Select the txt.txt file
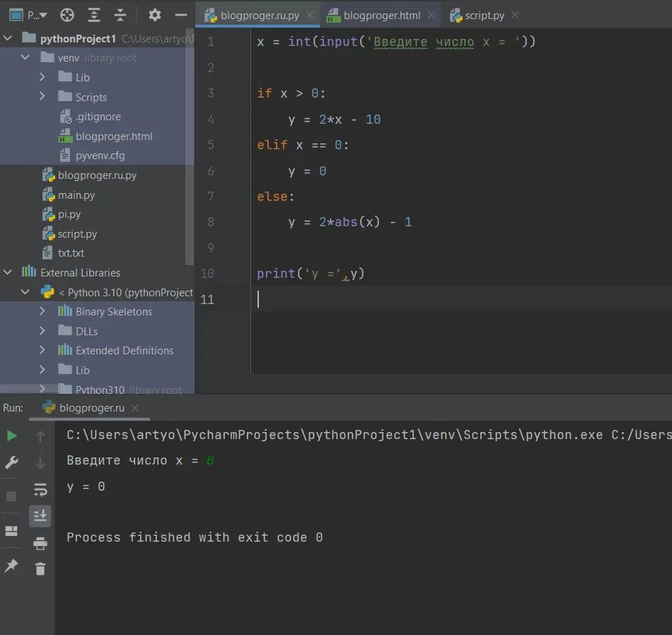The image size is (672, 635). (x=64, y=253)
